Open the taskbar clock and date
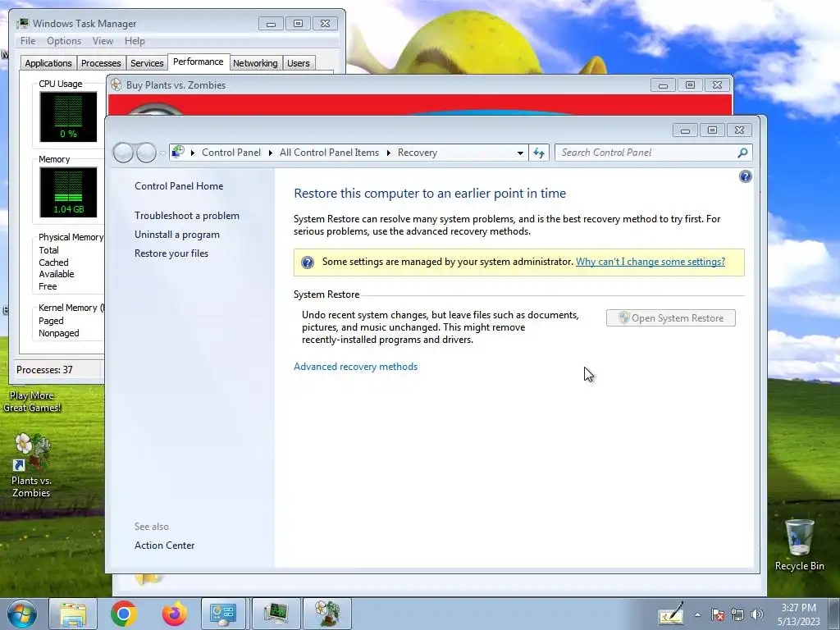 click(x=798, y=614)
